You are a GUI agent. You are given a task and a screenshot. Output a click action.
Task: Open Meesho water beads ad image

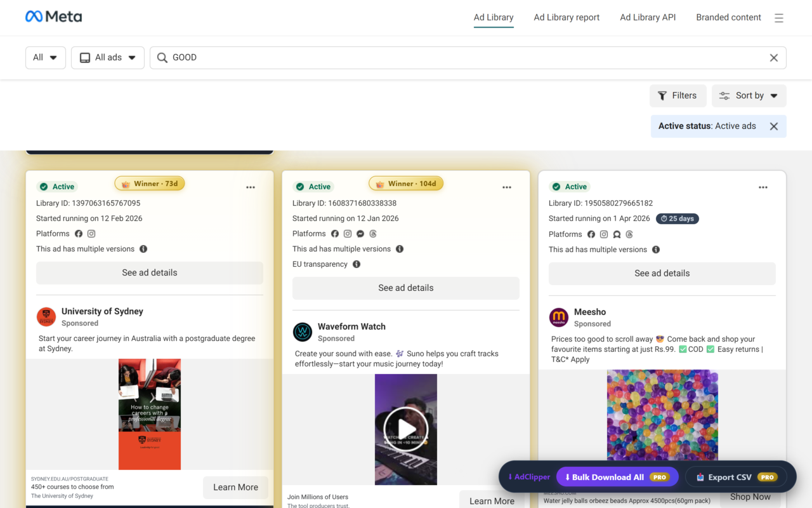[662, 416]
